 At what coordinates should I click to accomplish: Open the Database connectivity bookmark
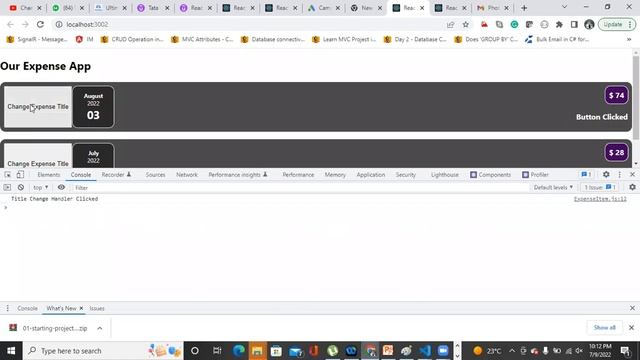coord(273,39)
